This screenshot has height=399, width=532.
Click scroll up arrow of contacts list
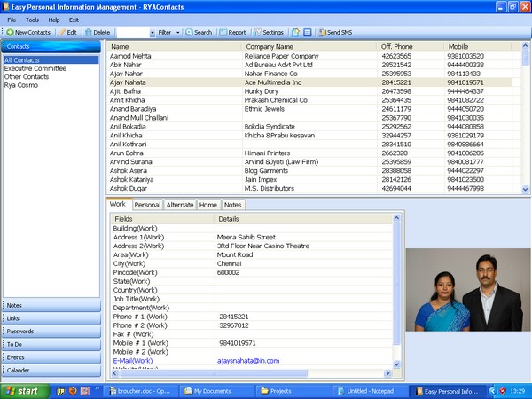(x=525, y=45)
